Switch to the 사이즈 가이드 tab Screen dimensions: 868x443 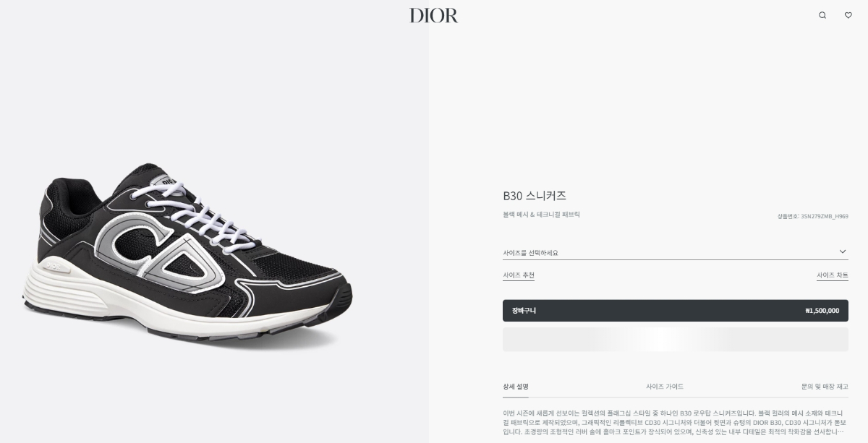point(665,387)
